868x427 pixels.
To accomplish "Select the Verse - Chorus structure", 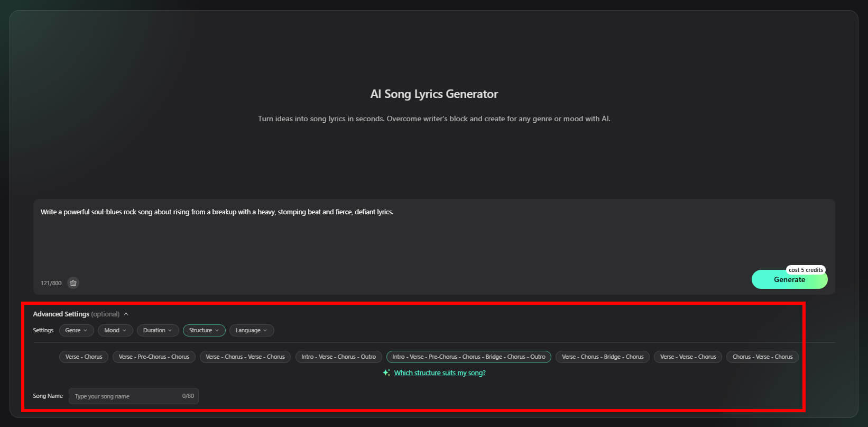I will pyautogui.click(x=84, y=357).
